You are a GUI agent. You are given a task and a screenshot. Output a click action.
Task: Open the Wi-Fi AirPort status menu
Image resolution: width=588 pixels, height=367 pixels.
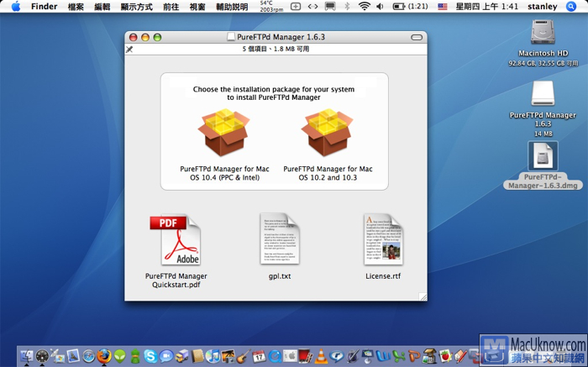click(x=364, y=7)
